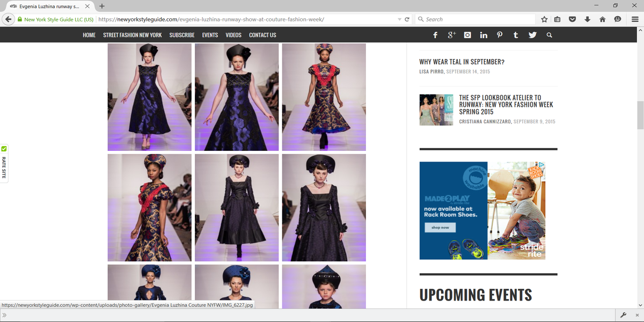Open the Tumblr social icon
644x322 pixels.
click(516, 35)
